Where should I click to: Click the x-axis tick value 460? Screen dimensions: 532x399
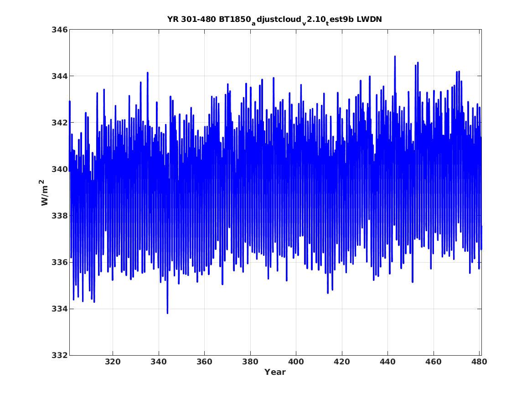(x=433, y=362)
